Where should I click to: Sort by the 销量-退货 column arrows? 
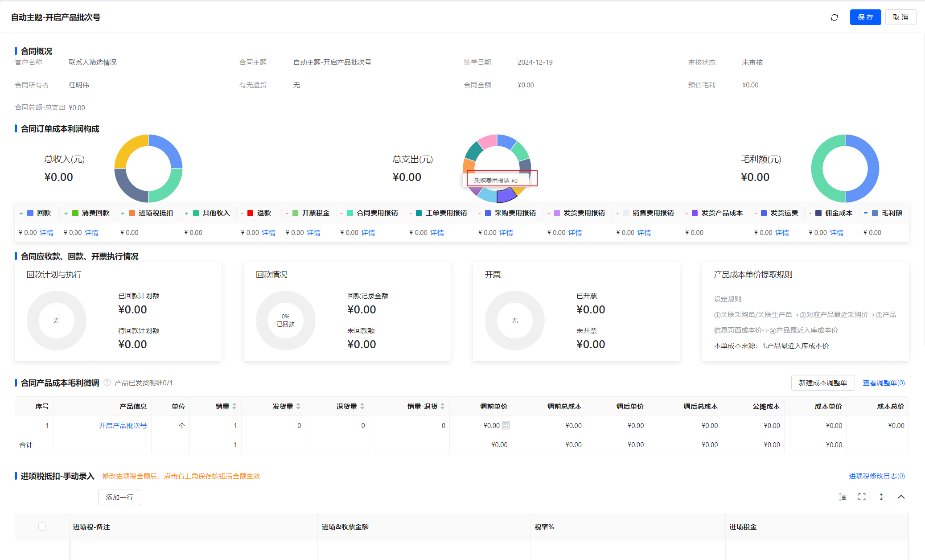pos(442,406)
